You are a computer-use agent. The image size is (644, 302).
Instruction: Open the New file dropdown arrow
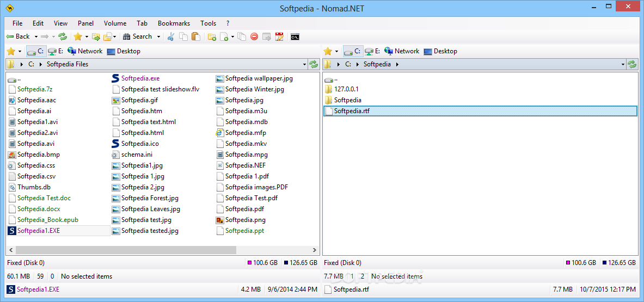[232, 37]
